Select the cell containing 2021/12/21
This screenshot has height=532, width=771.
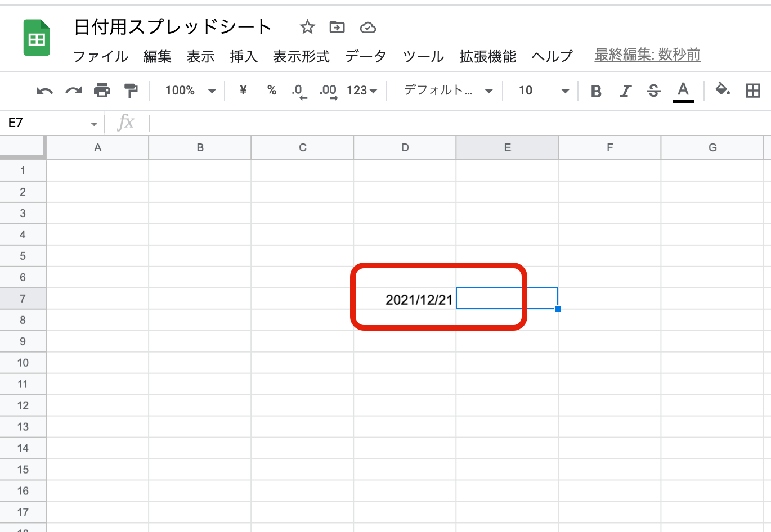(x=405, y=299)
